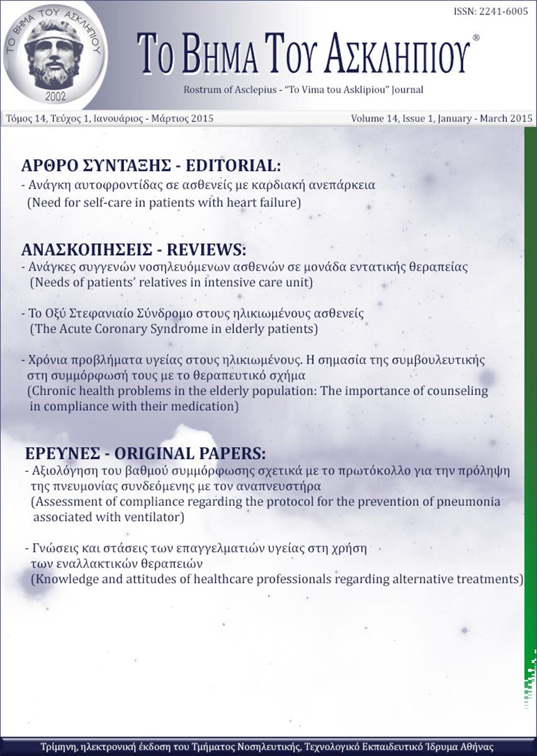This screenshot has width=537, height=756.
Task: Click '(Knowledge and attitudes of healthcare professionals' line
Action: (277, 579)
